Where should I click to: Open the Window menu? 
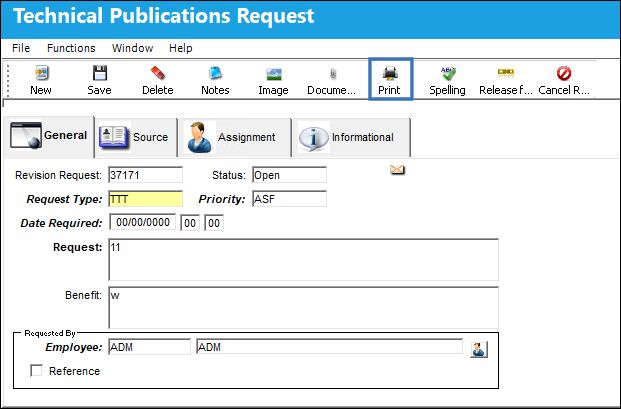point(132,48)
